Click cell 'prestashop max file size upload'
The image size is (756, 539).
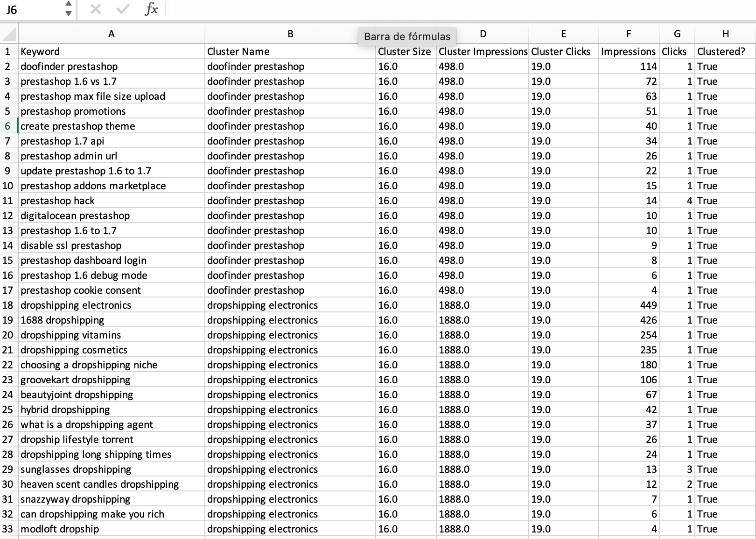(111, 96)
